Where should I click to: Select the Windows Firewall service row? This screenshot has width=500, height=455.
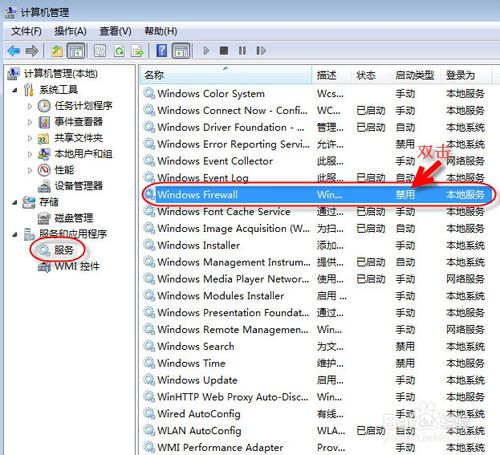[318, 195]
